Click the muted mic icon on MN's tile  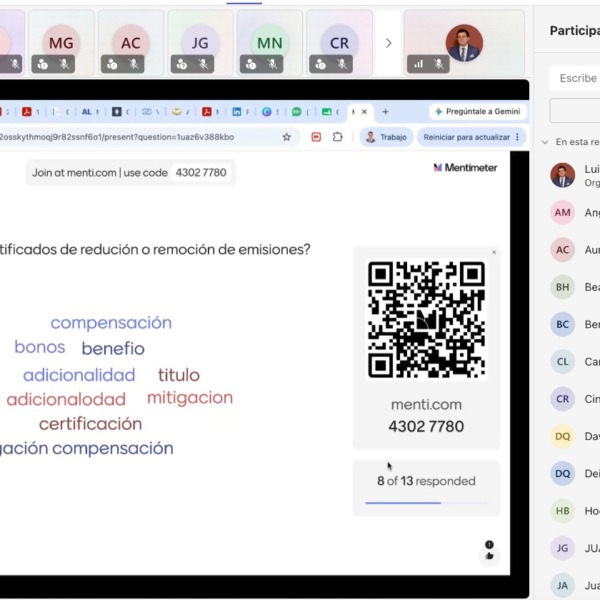(x=272, y=64)
